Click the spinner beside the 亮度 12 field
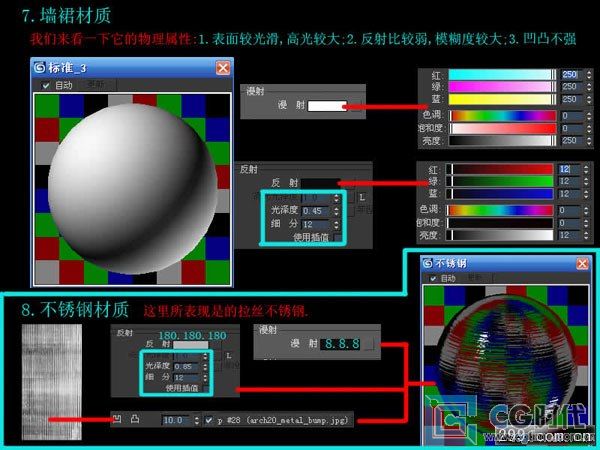 586,235
